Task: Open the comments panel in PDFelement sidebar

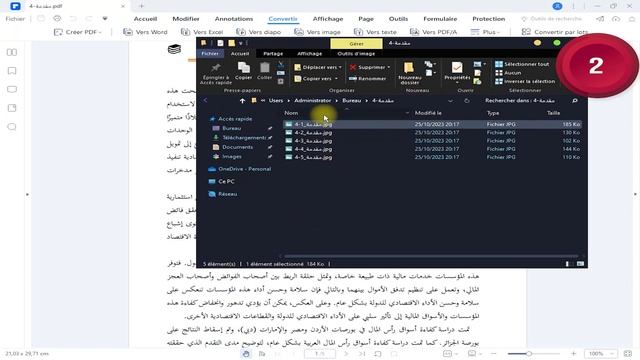Action: (12, 89)
